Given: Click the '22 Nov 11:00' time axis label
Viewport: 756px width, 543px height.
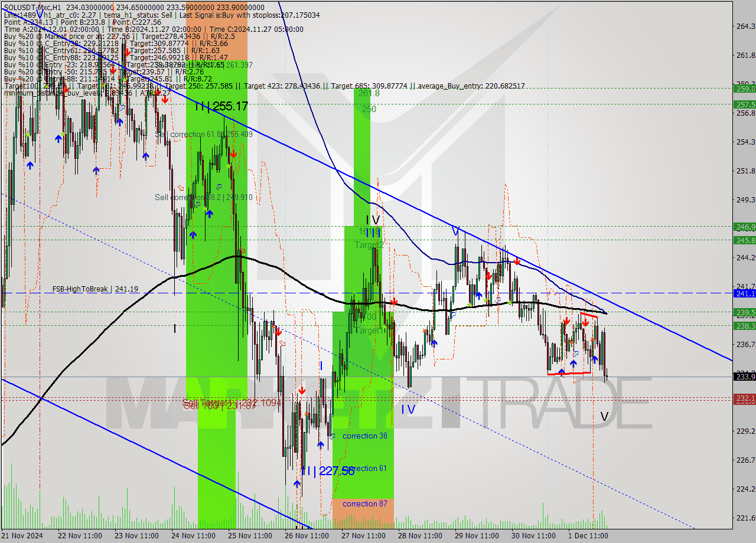Looking at the screenshot, I should point(79,536).
